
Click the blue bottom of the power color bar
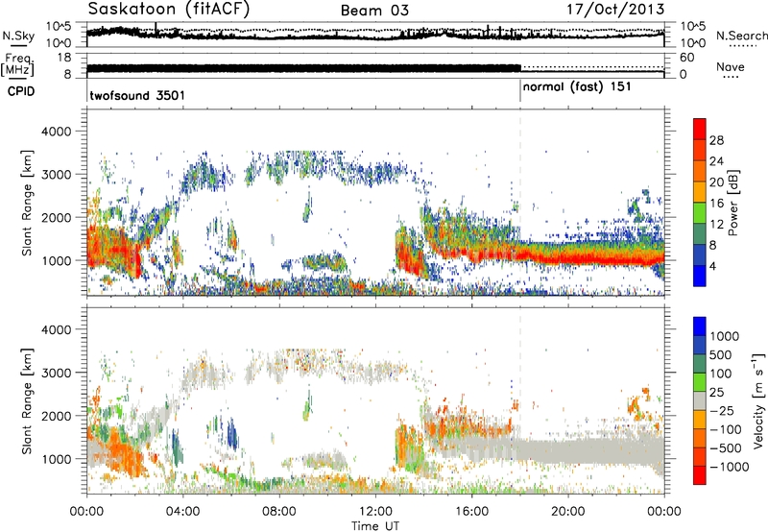[x=700, y=276]
